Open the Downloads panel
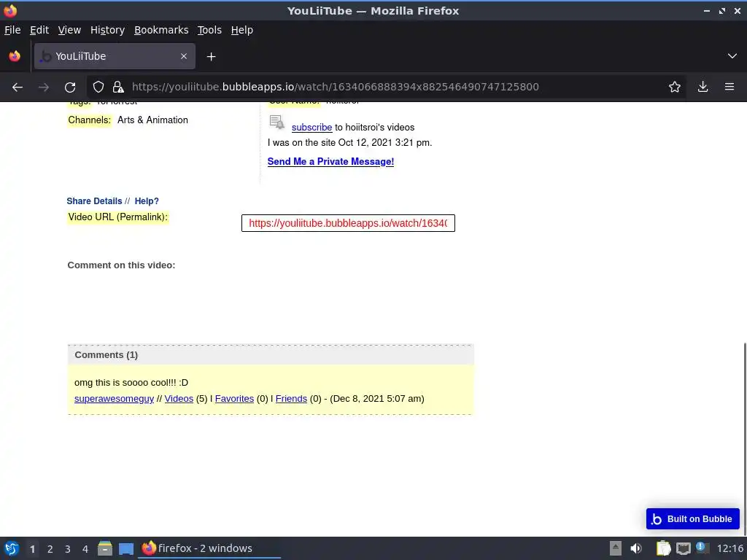The height and width of the screenshot is (560, 747). (703, 87)
